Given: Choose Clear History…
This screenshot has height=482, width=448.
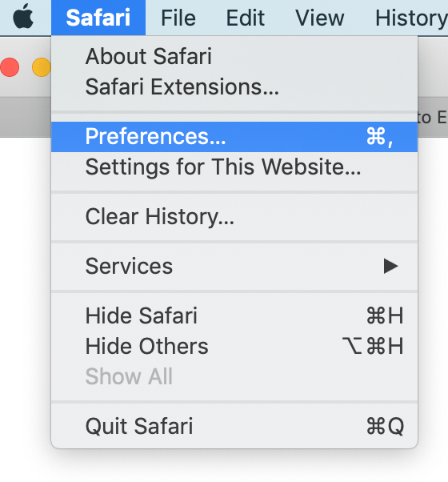Looking at the screenshot, I should [234, 217].
